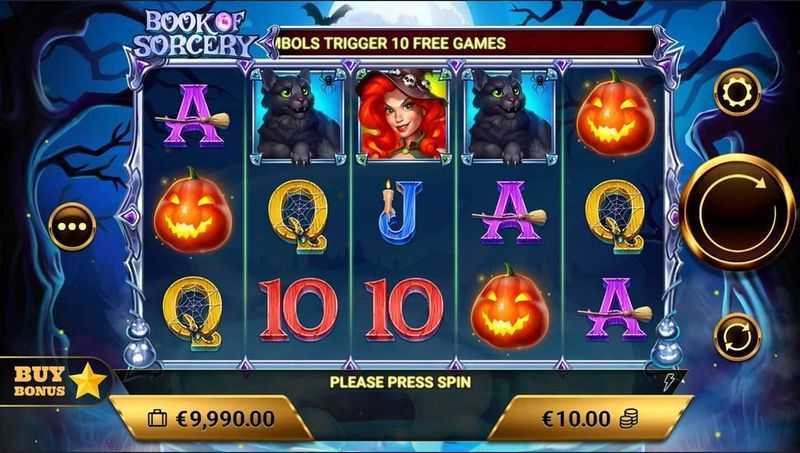
Task: Click the purple A in the top-left cell
Action: tap(192, 115)
